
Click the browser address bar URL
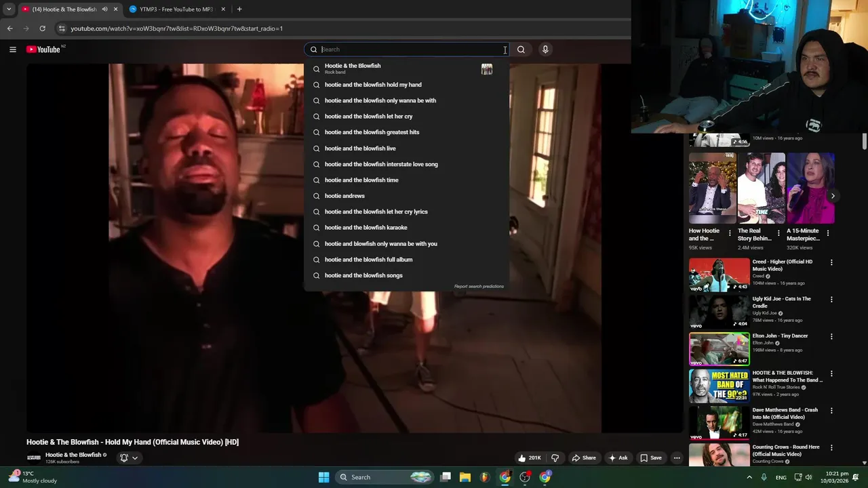pos(177,28)
